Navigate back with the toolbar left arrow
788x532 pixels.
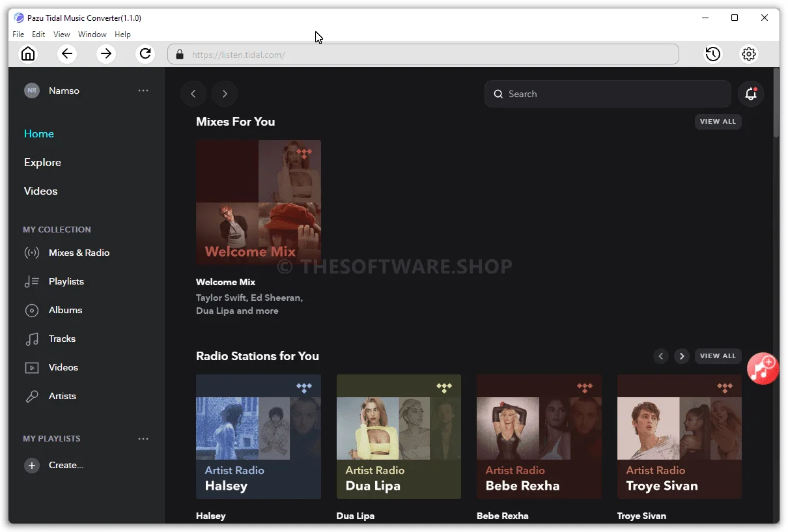pos(67,54)
